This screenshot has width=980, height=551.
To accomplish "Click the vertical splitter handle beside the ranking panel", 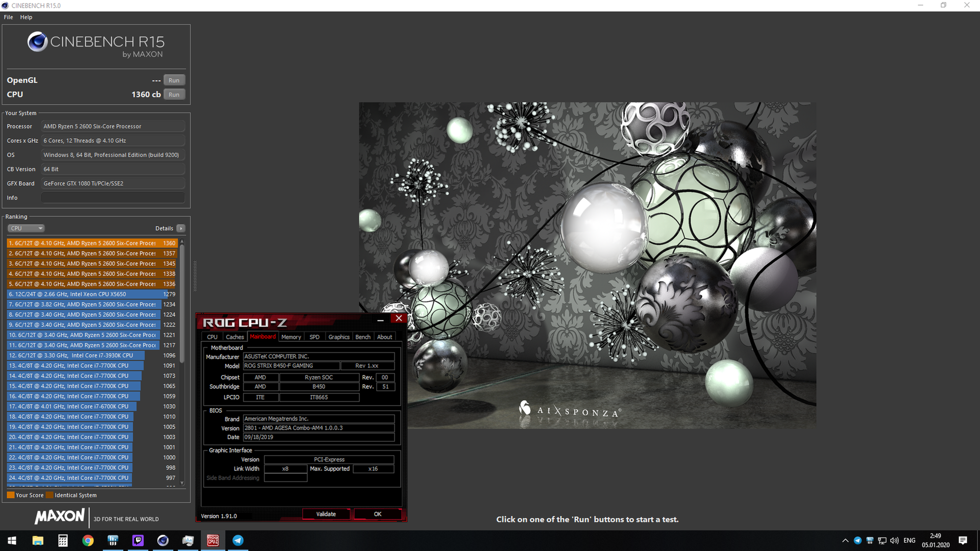I will pos(194,275).
